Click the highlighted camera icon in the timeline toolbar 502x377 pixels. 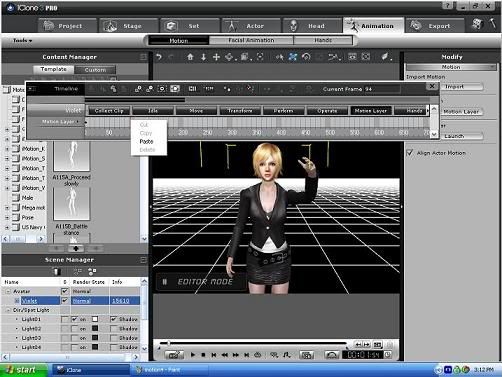175,89
